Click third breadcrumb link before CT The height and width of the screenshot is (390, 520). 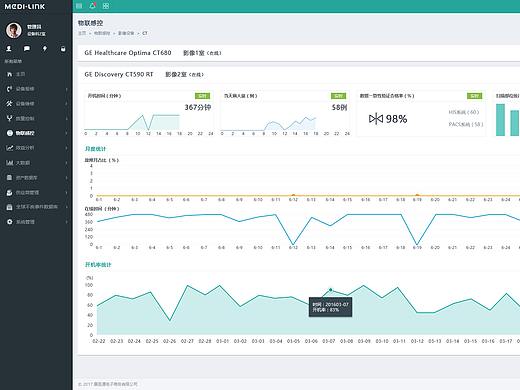[126, 33]
